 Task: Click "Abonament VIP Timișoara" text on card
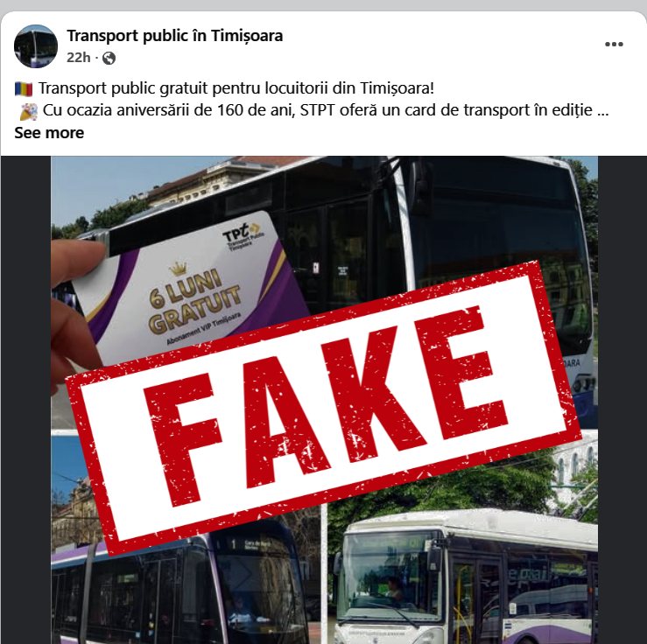[204, 329]
